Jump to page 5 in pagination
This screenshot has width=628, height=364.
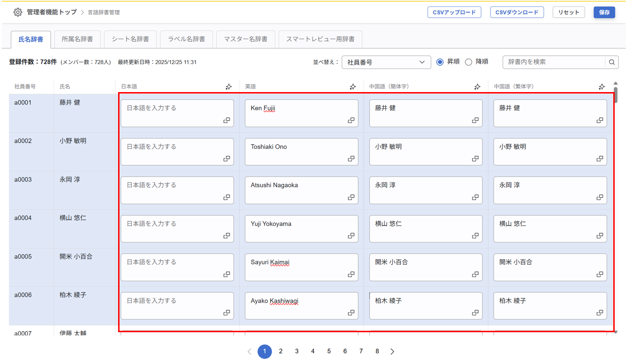pos(329,351)
